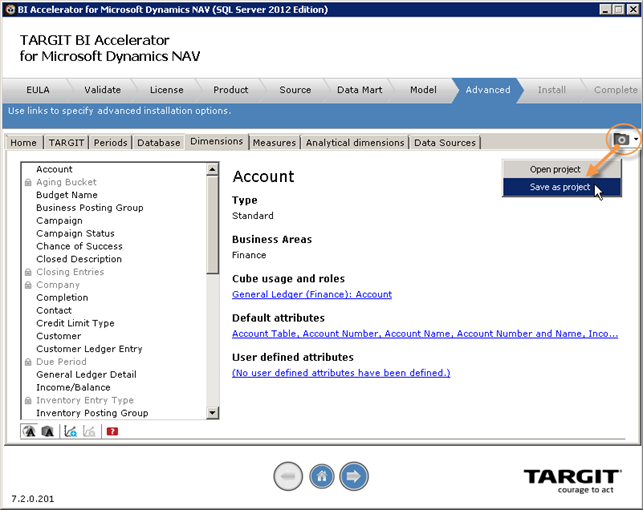
Task: Open the General Ledger (Finance): Account link
Action: tap(312, 294)
